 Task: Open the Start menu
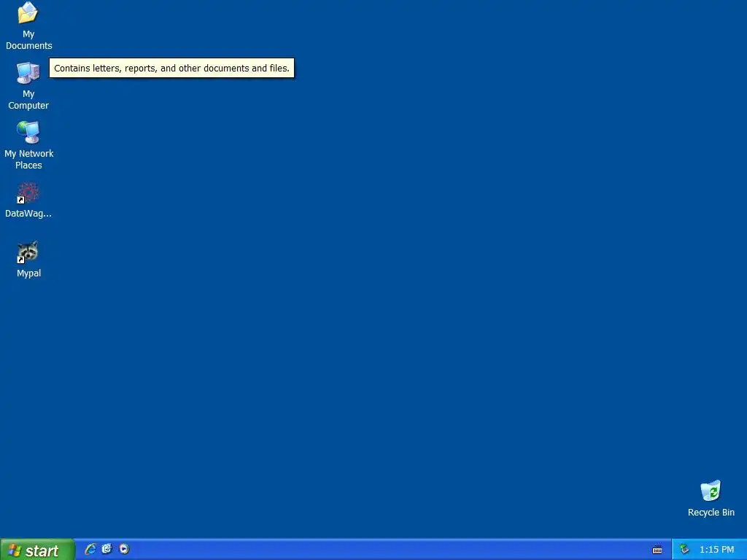[x=37, y=550]
